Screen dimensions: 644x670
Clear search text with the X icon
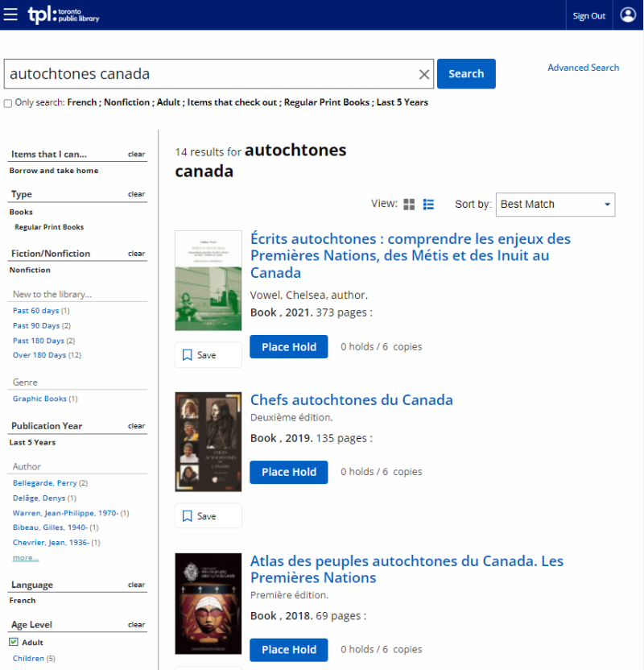[x=424, y=74]
